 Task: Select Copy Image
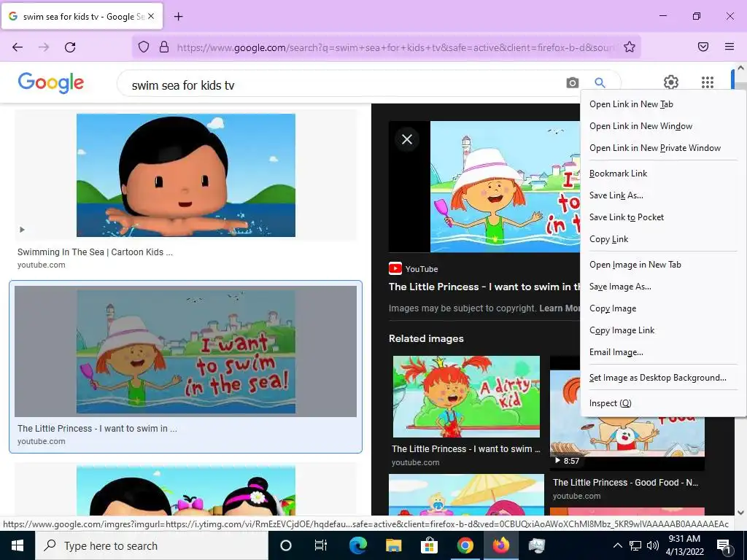pos(663,308)
